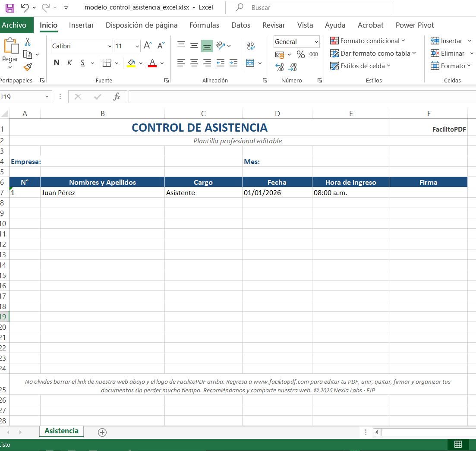Expand the number format General dropdown

click(x=316, y=42)
